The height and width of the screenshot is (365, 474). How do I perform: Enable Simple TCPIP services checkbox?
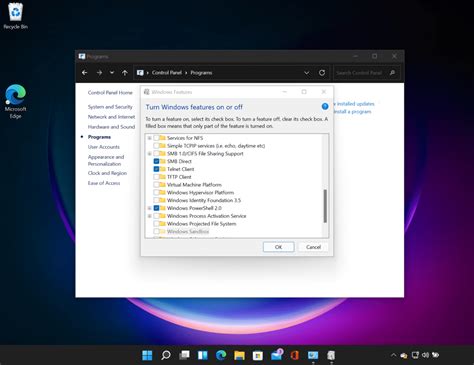pos(156,146)
